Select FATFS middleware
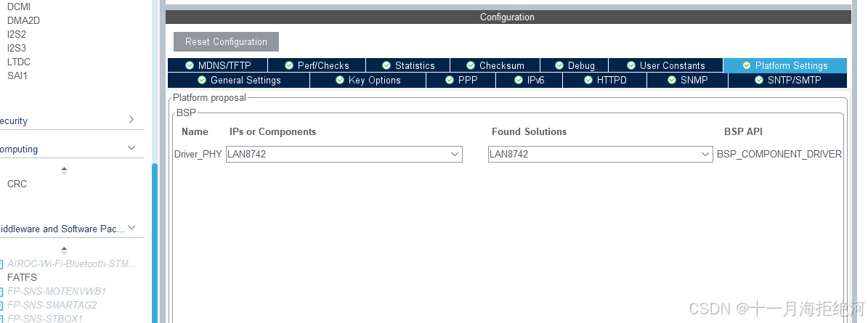 (22, 277)
